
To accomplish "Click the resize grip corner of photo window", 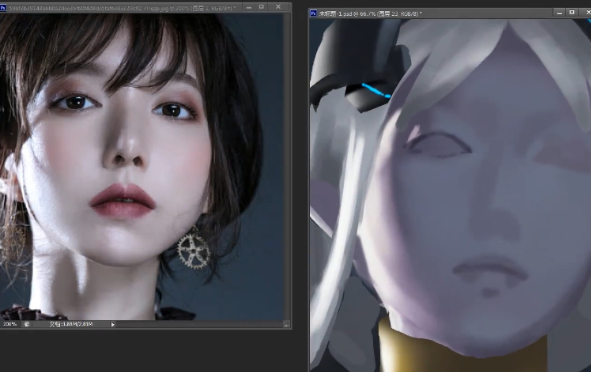I will (x=286, y=324).
